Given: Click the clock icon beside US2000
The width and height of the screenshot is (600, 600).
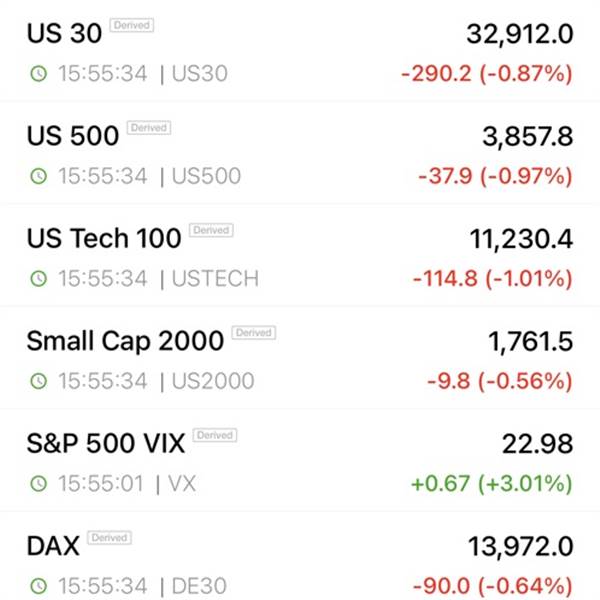Looking at the screenshot, I should coord(38,381).
